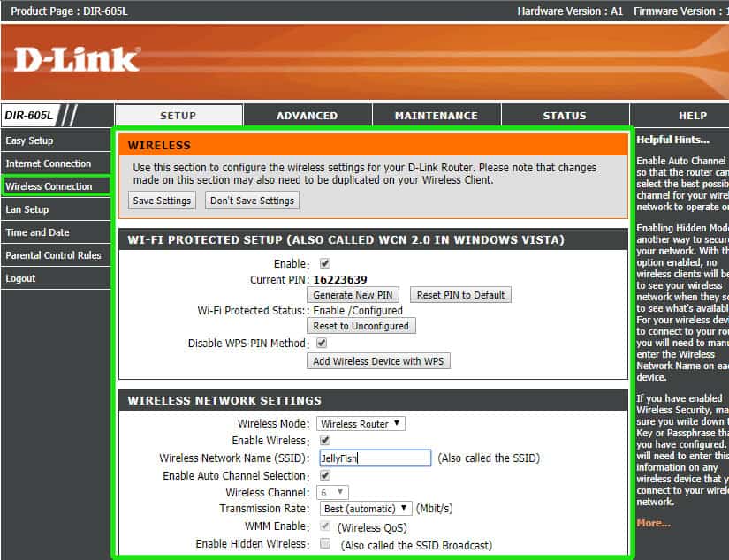Open the More... helpful hints link
729x560 pixels.
coord(653,523)
